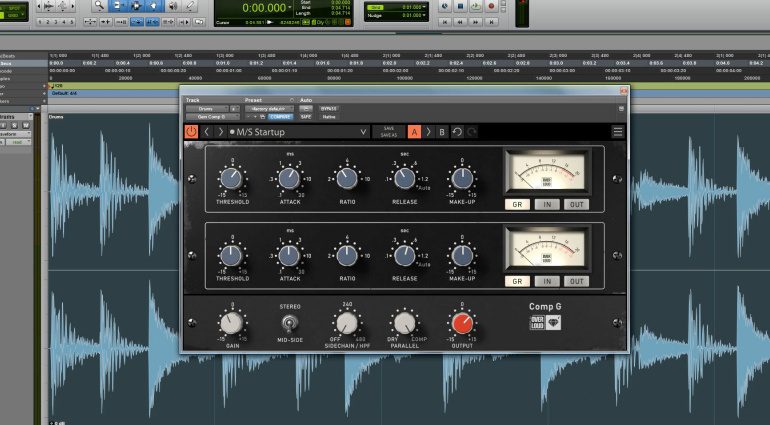Select the Scrubber speaker tool
The image size is (770, 425).
[172, 5]
